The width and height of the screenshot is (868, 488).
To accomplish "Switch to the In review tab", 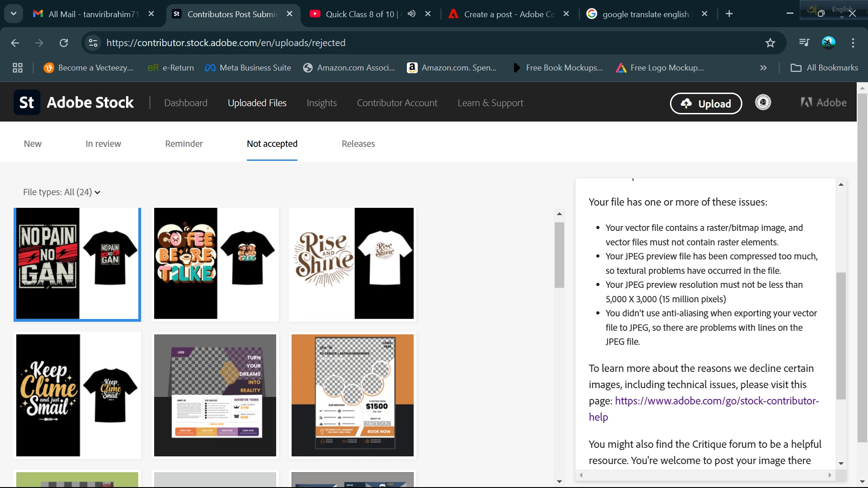I will click(103, 144).
